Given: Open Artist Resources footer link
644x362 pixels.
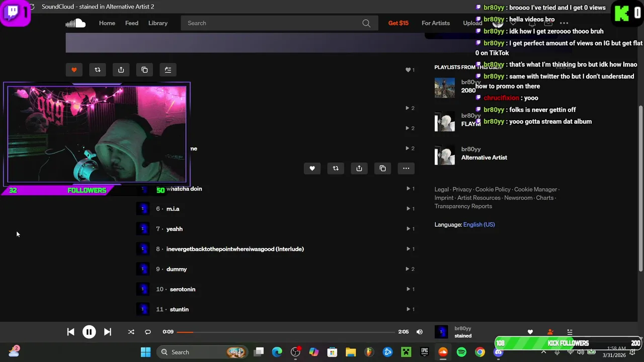Looking at the screenshot, I should click(479, 198).
